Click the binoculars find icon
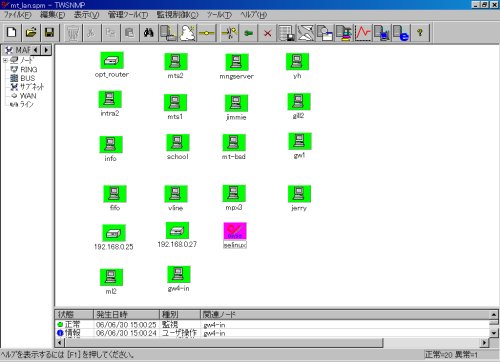Screen dimensions: 500x362 click(x=149, y=33)
